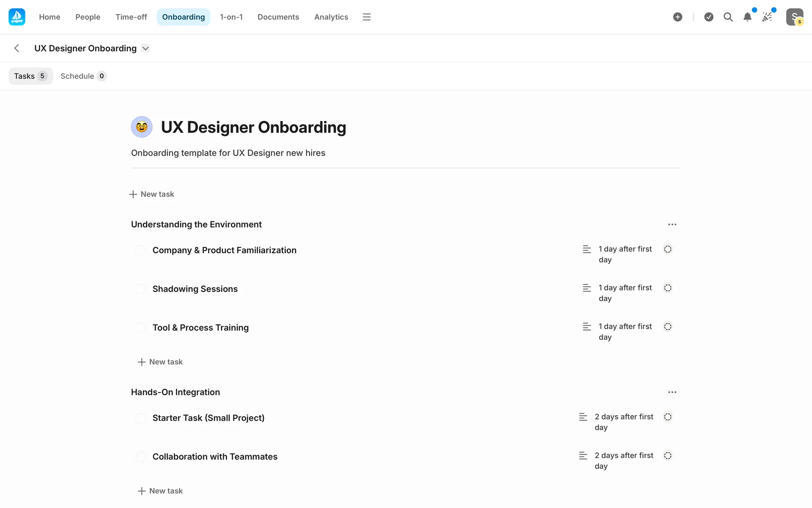Click the search magnifier icon
The width and height of the screenshot is (812, 508).
click(728, 17)
